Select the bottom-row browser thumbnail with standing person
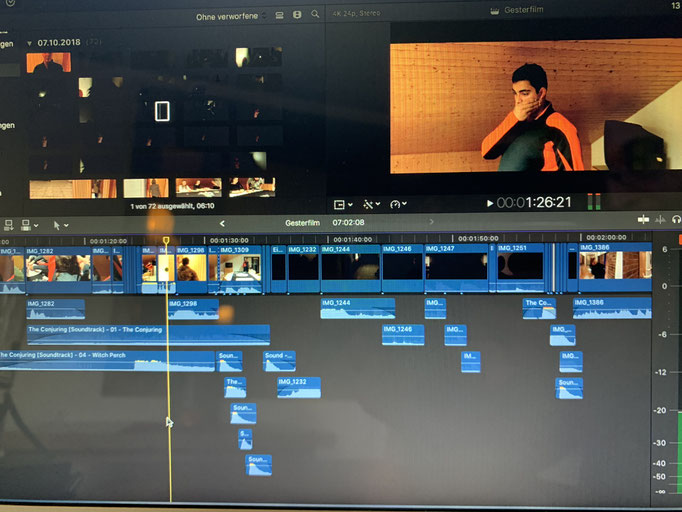Image resolution: width=682 pixels, height=512 pixels. tap(146, 188)
